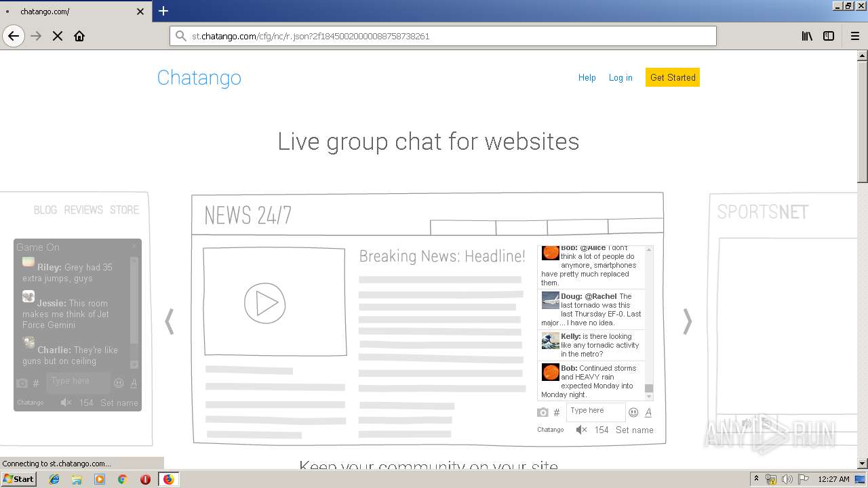Stop loading the page

point(58,36)
